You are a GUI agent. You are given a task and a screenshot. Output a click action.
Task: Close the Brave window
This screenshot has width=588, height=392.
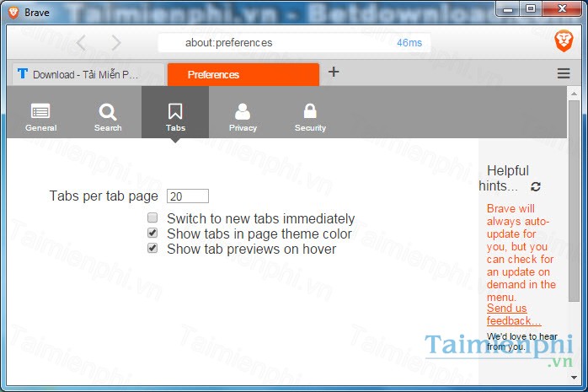pos(562,9)
